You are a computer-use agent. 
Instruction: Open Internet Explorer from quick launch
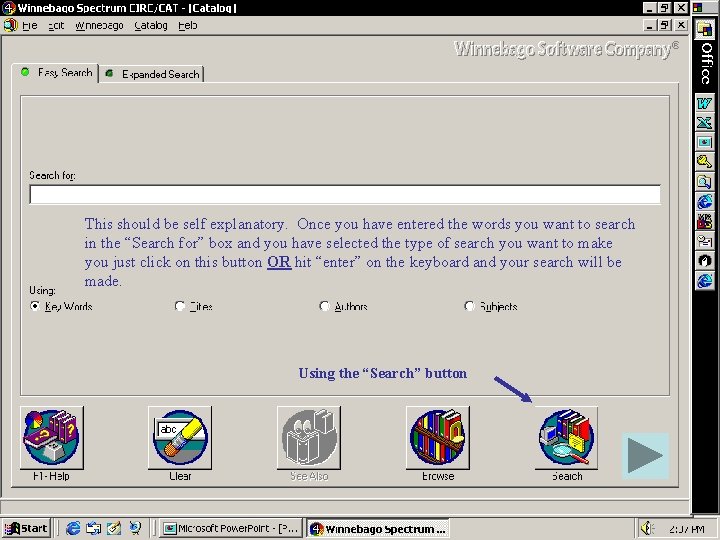click(x=73, y=528)
